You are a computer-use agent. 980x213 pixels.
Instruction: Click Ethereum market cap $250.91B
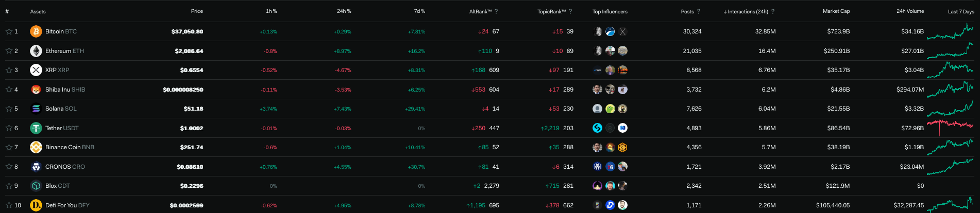click(836, 51)
